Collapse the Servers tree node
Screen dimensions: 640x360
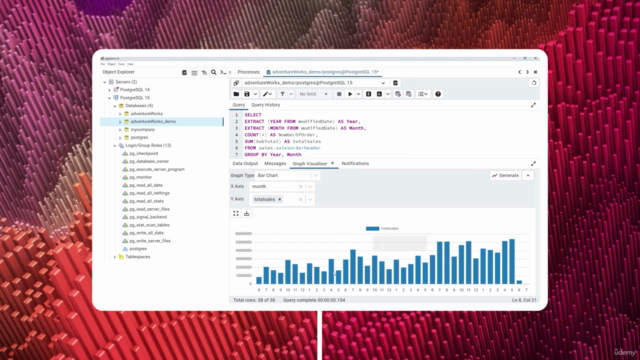tap(104, 82)
